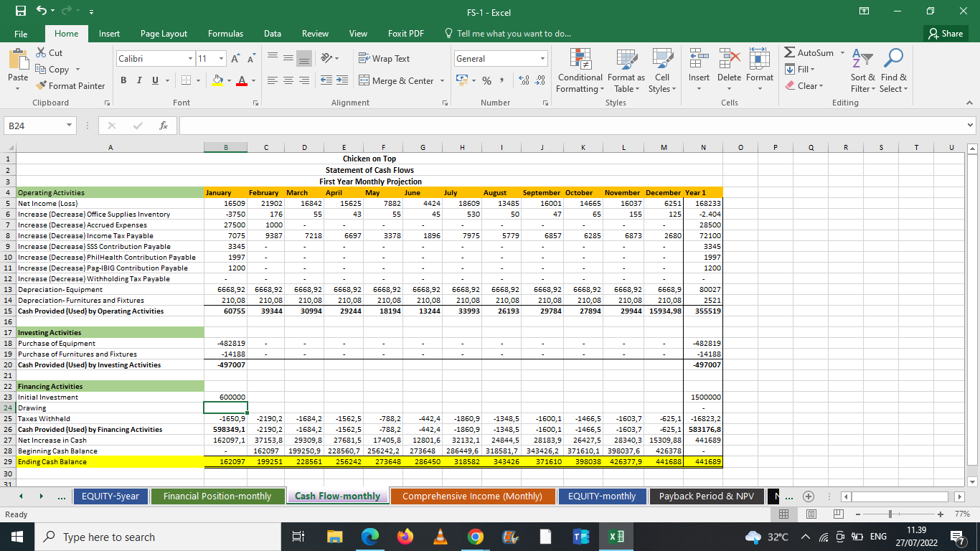
Task: Collapse the ribbon with the chevron
Action: [x=969, y=103]
